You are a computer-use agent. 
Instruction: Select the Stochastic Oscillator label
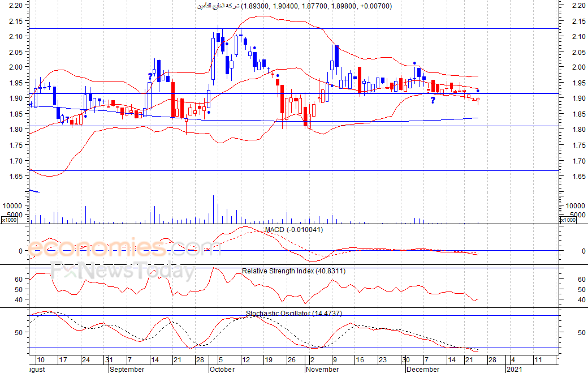pyautogui.click(x=294, y=314)
